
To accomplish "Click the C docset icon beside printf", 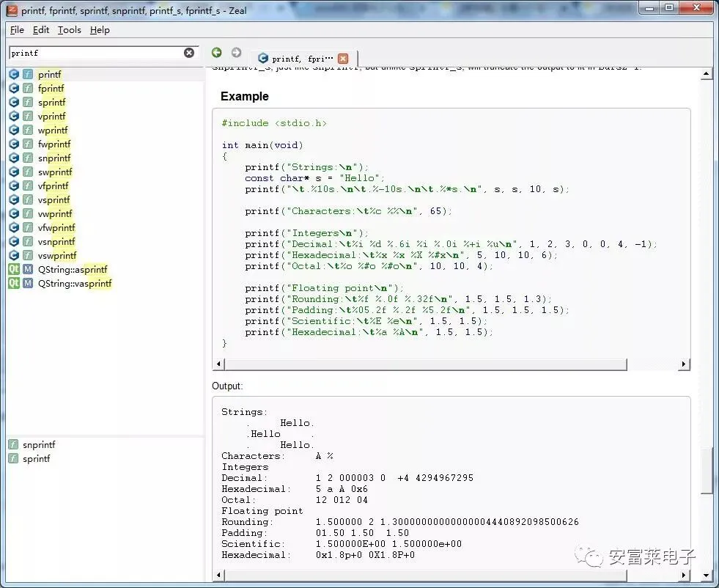I will click(14, 74).
